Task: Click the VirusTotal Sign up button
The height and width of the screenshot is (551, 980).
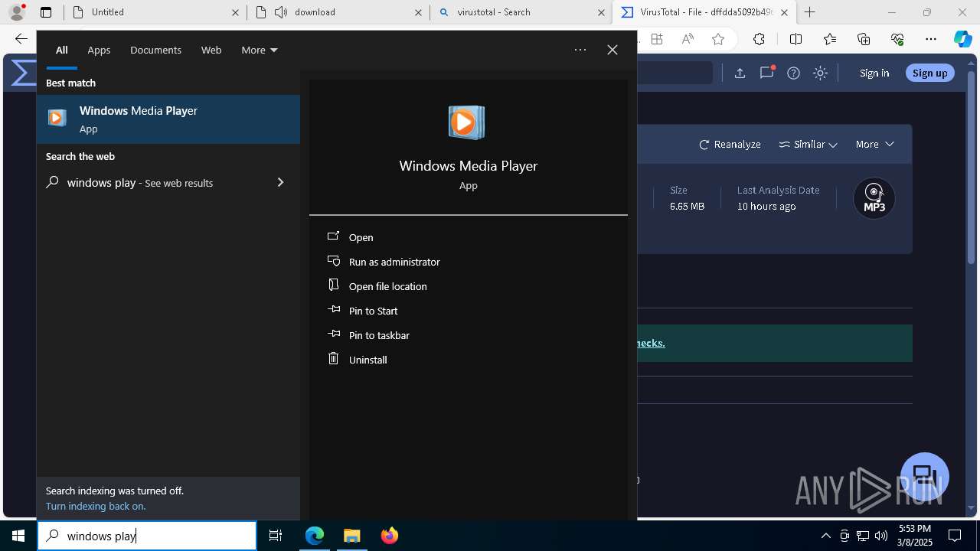Action: coord(930,73)
